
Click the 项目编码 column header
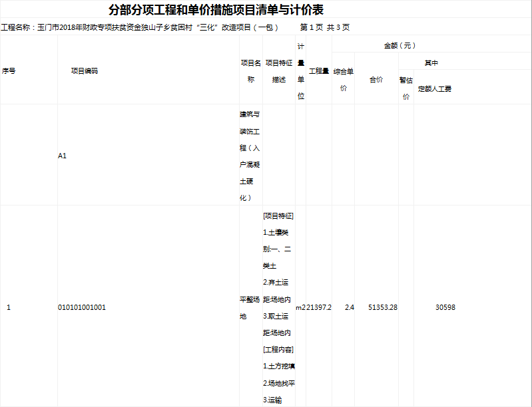click(x=85, y=70)
